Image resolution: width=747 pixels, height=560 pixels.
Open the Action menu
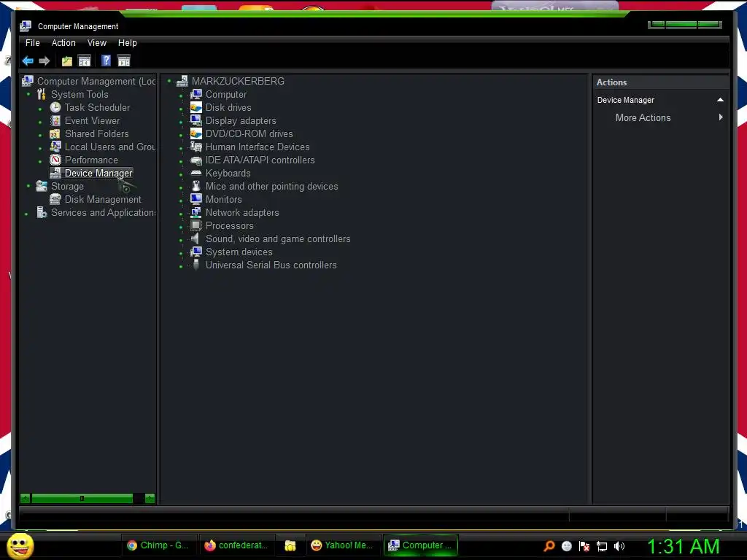pyautogui.click(x=63, y=43)
